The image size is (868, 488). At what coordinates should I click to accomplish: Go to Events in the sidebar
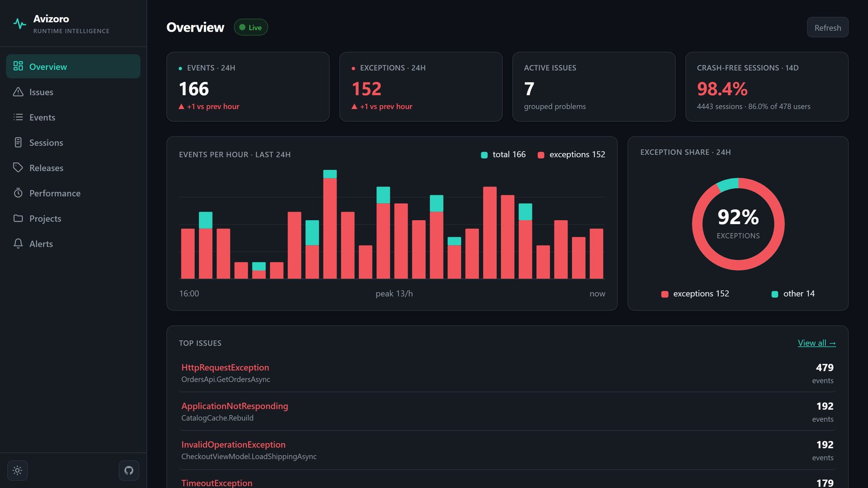click(x=73, y=117)
